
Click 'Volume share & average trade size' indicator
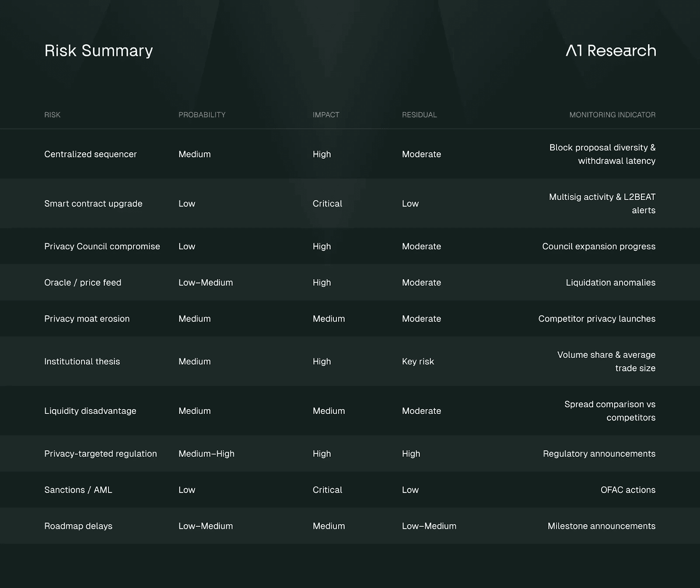coord(606,361)
